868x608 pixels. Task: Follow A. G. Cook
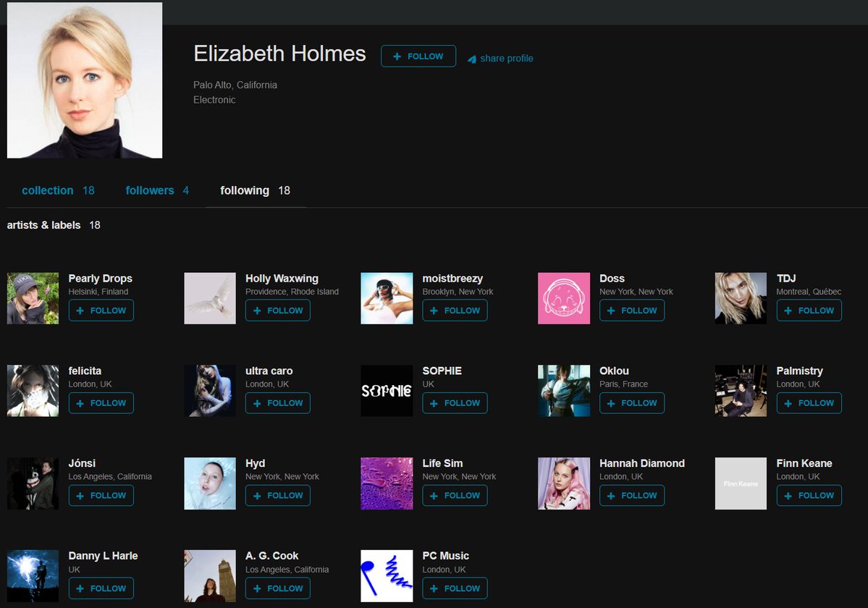point(278,588)
